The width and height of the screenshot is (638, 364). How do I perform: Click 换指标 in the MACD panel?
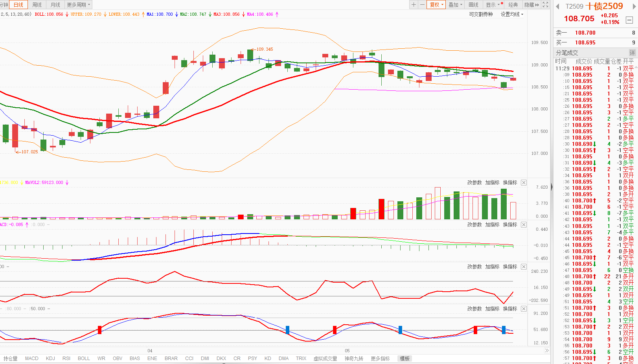click(x=510, y=224)
